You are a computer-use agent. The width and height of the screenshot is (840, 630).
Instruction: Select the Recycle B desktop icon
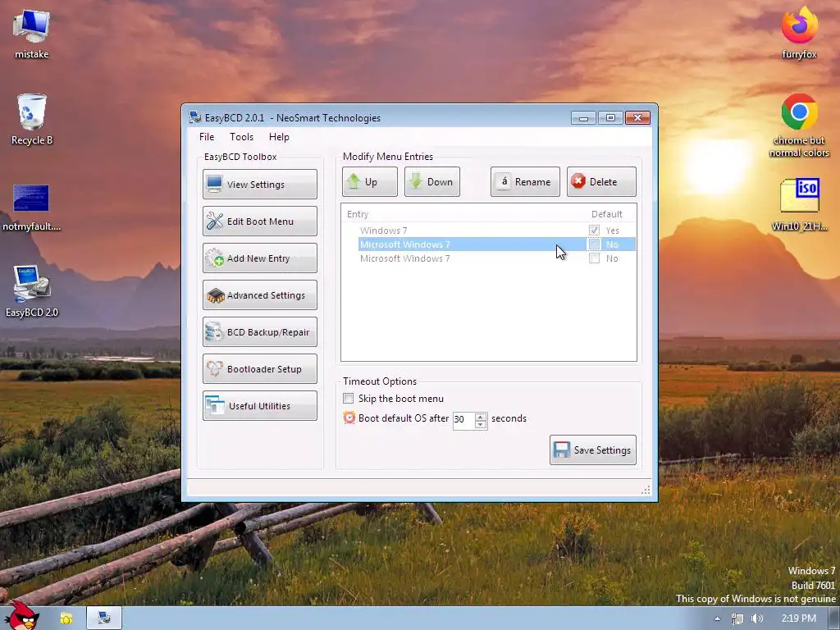pos(32,119)
